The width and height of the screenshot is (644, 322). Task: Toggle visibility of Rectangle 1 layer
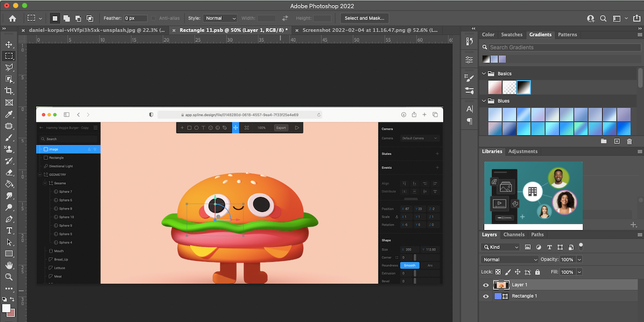coord(486,296)
